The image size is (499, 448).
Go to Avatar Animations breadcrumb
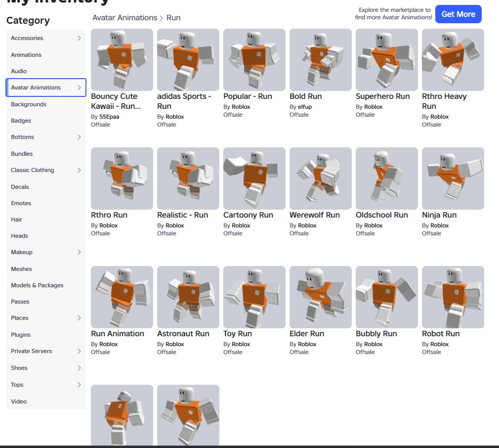click(125, 18)
